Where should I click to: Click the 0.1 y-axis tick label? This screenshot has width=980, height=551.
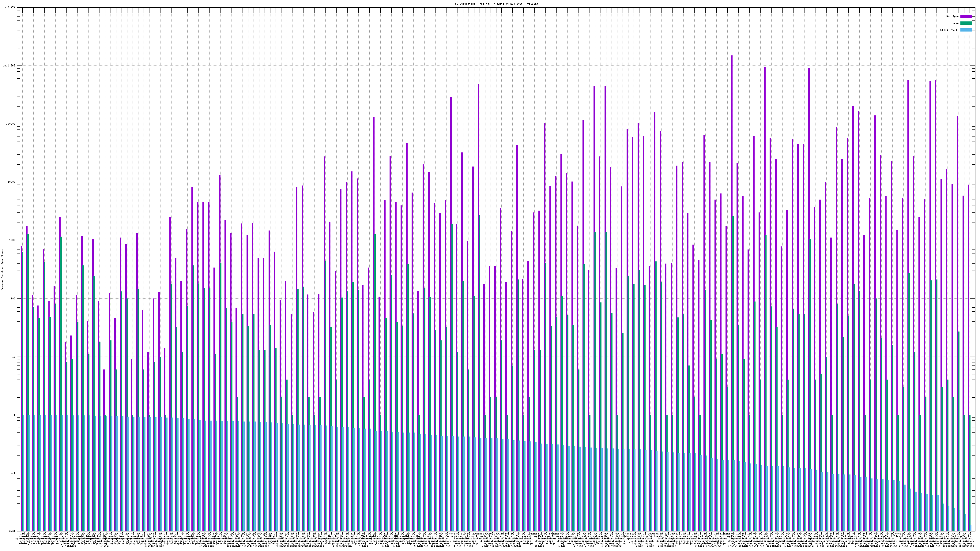pyautogui.click(x=13, y=473)
